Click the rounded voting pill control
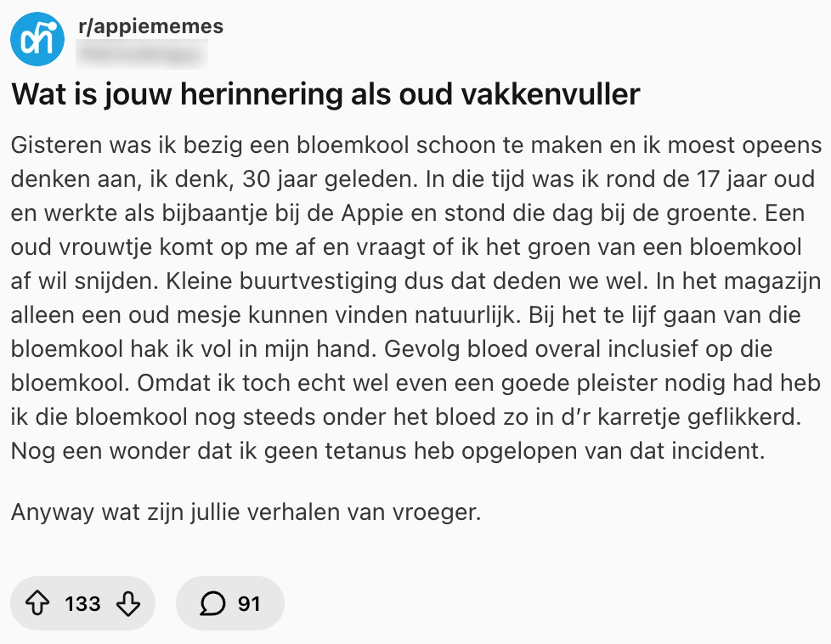The image size is (831, 644). coord(82,603)
